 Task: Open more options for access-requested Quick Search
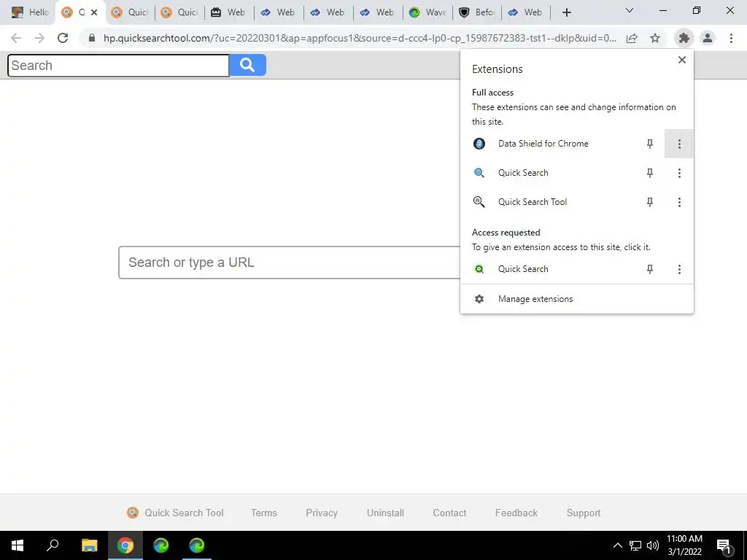coord(679,270)
